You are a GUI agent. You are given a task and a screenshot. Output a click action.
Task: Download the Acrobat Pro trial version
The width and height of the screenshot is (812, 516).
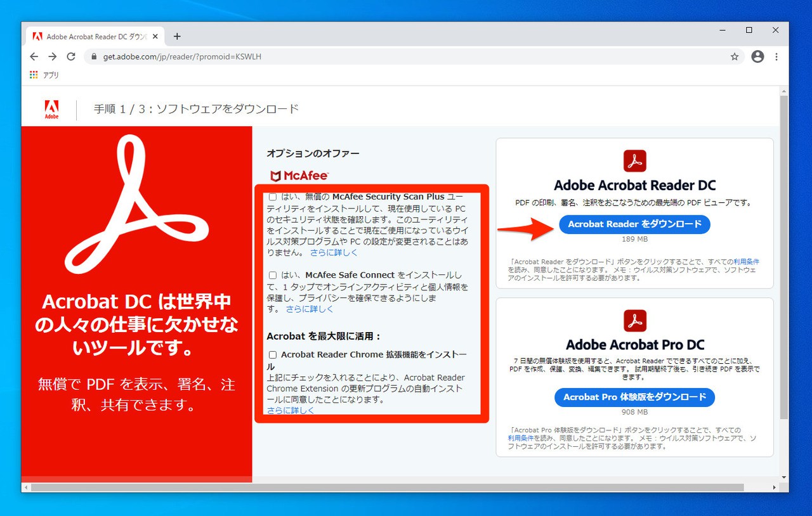[635, 397]
